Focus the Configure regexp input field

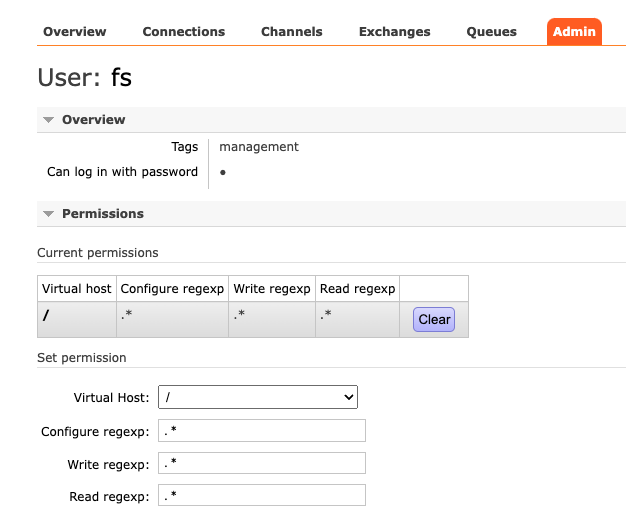[x=262, y=431]
